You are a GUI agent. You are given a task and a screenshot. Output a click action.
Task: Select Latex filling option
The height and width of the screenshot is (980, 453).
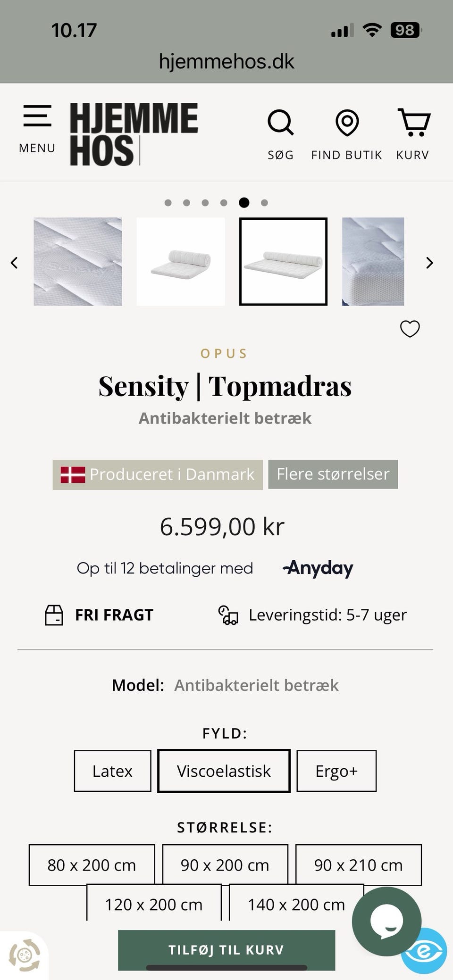112,771
